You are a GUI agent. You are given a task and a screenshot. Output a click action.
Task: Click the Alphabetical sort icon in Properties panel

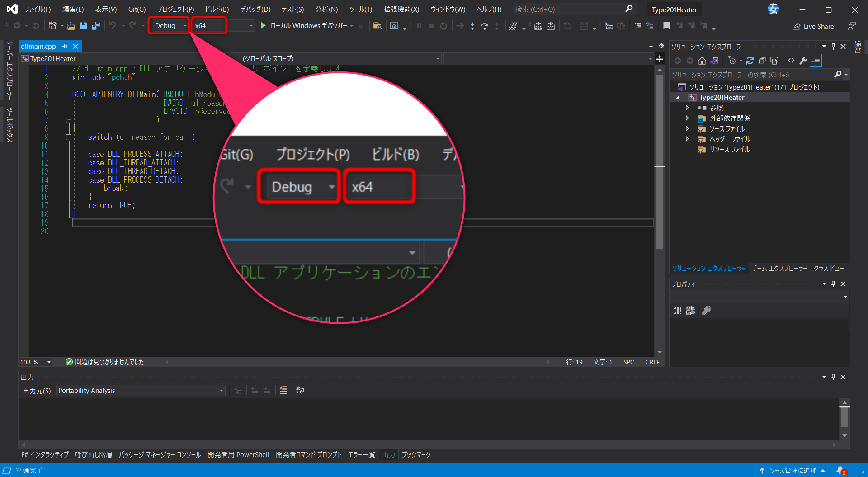tap(690, 310)
